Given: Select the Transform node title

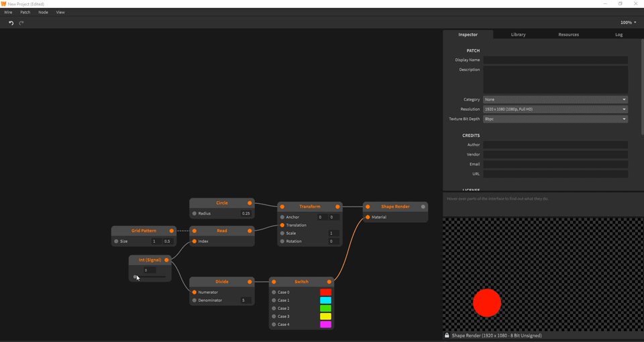Looking at the screenshot, I should coord(310,207).
